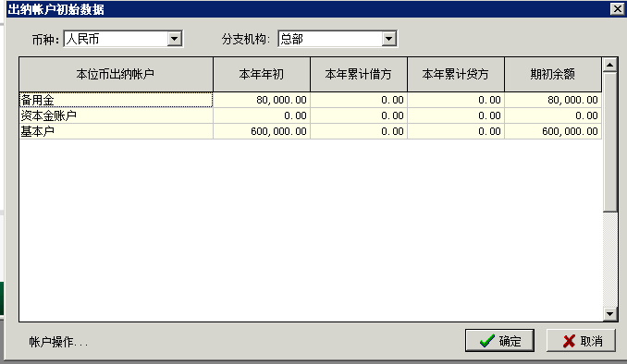The width and height of the screenshot is (627, 364).
Task: Click 备用金 期初余额 cell 80,000.00
Action: [x=553, y=100]
